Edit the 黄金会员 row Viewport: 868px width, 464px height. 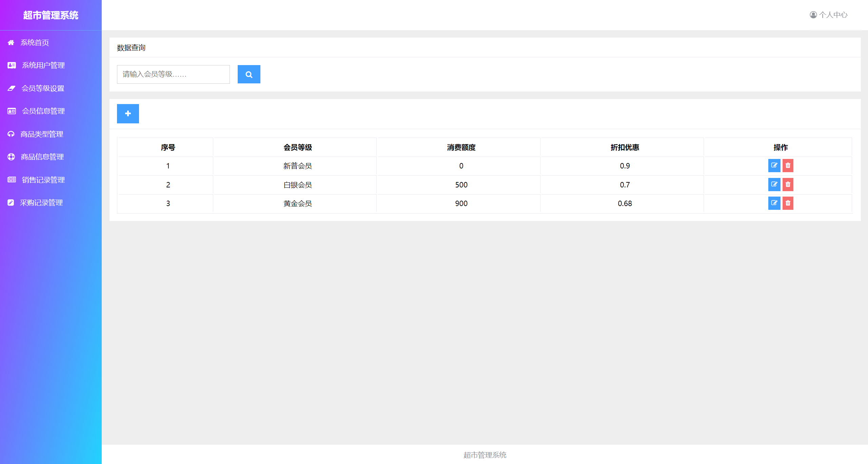(774, 203)
